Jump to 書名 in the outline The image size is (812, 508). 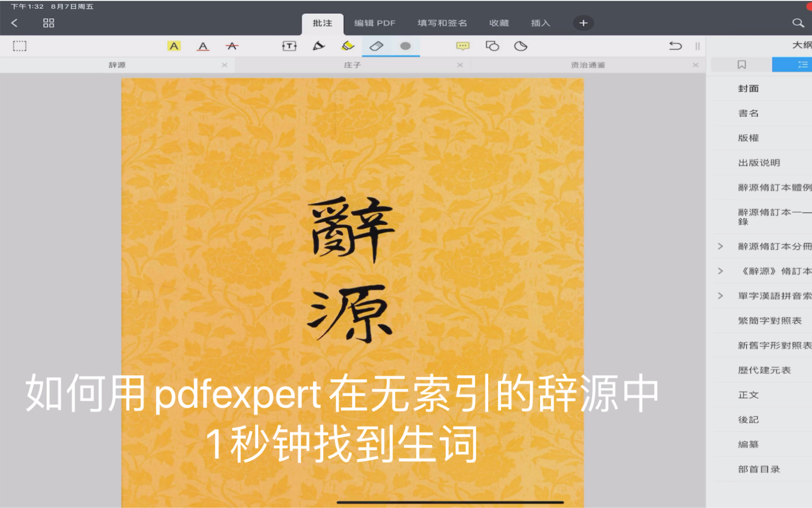pos(748,113)
